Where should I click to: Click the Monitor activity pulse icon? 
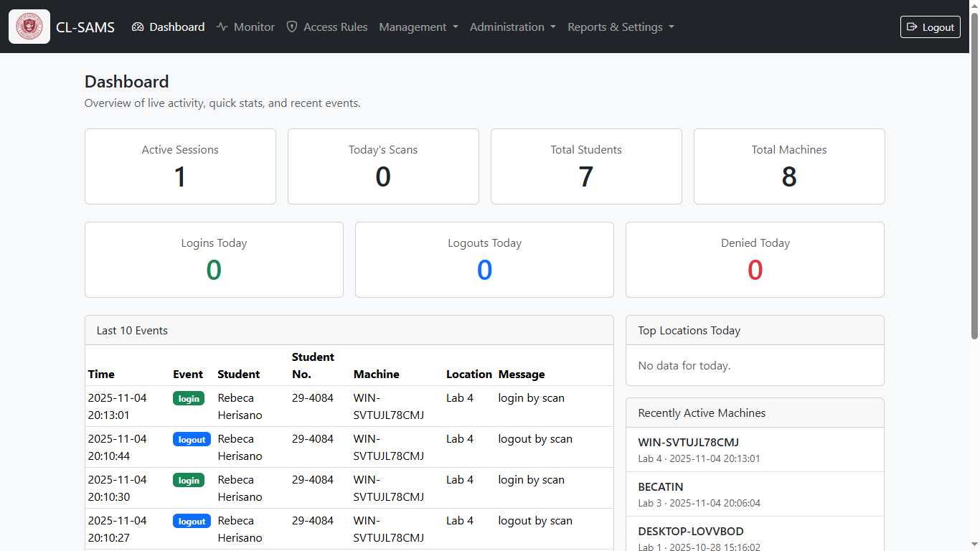(x=222, y=27)
